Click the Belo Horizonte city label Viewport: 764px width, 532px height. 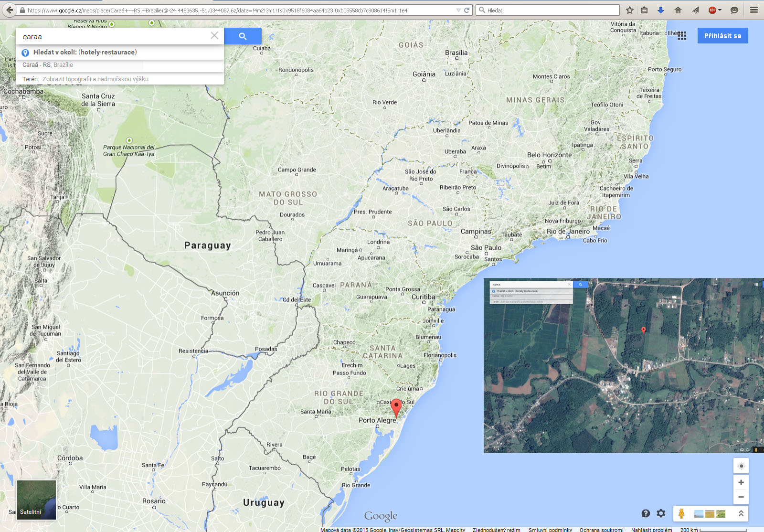click(x=549, y=155)
